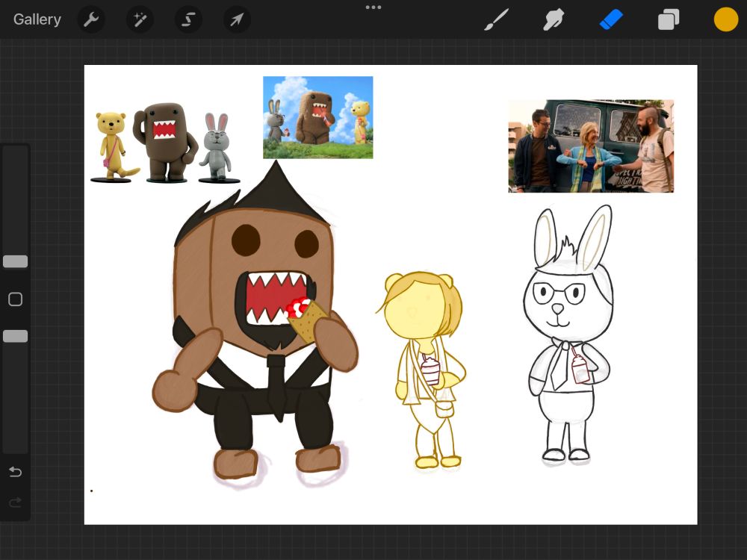Undo the last stroke
This screenshot has height=560, width=747.
click(x=15, y=472)
